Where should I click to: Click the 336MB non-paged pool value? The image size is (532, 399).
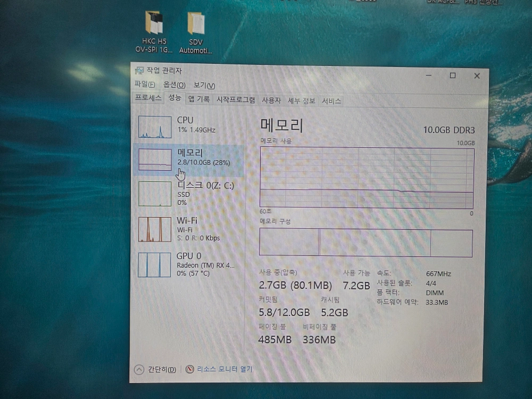tap(319, 339)
